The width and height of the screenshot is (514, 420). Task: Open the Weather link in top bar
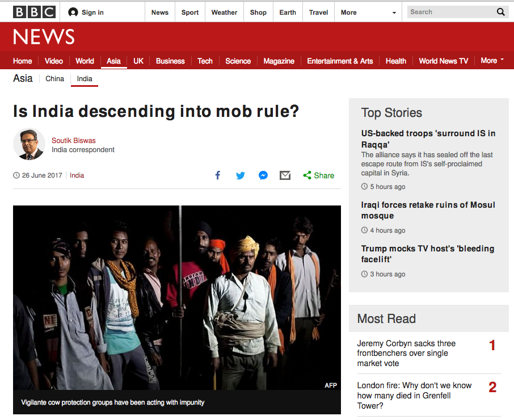pos(224,12)
